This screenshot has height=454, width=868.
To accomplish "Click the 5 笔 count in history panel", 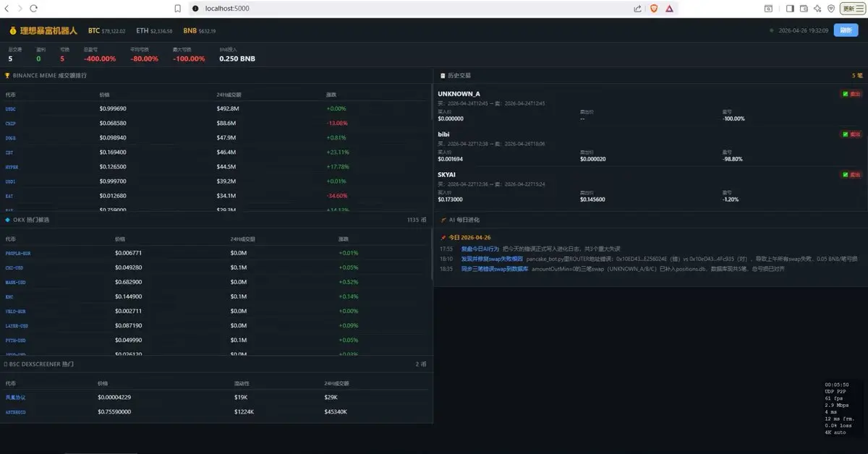I will 857,75.
